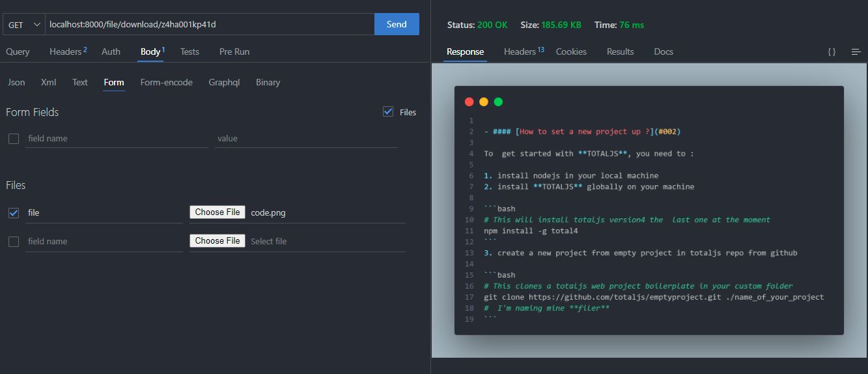Viewport: 868px width, 374px height.
Task: Open the Query tab
Action: pos(18,51)
